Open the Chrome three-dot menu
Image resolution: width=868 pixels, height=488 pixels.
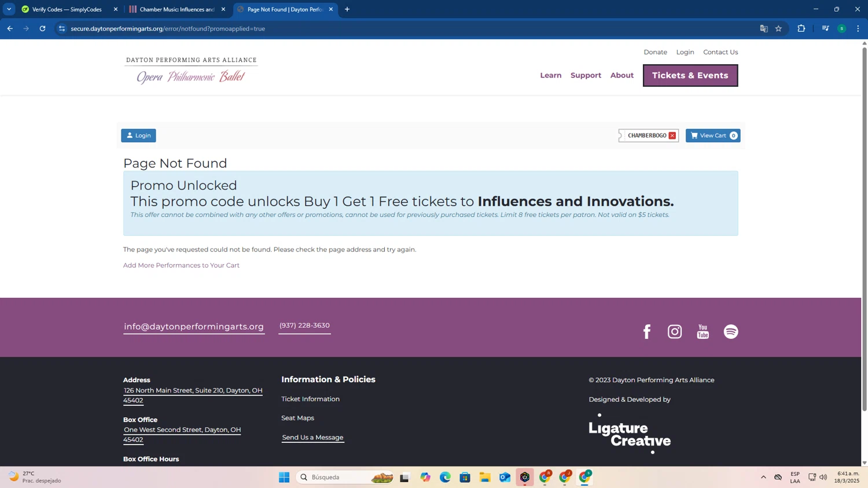click(858, 28)
